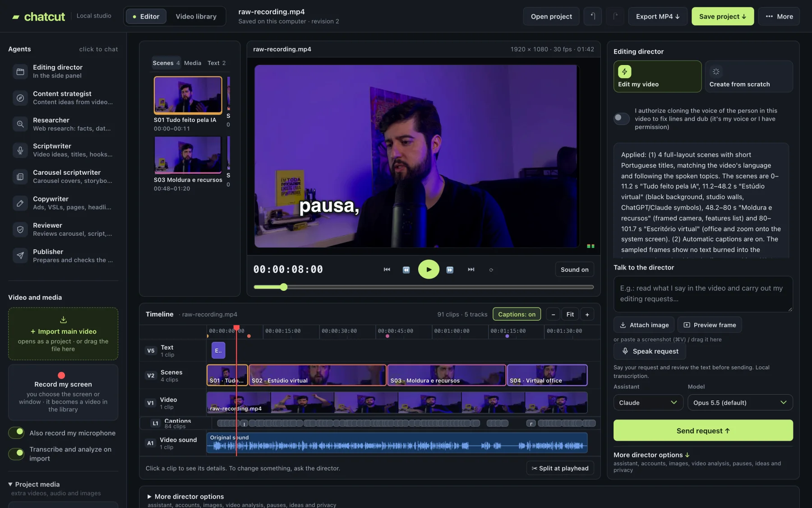
Task: Click the Original sound audio clip
Action: tap(397, 443)
